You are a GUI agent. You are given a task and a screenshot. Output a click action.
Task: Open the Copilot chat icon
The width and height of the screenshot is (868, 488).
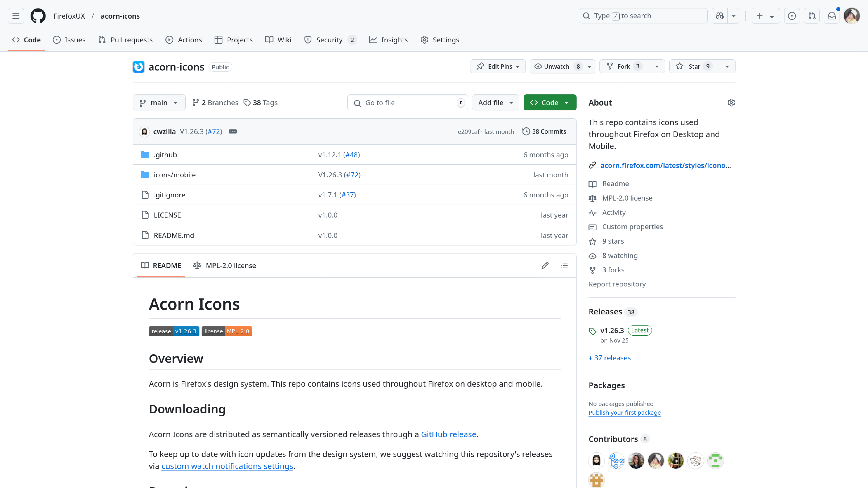pyautogui.click(x=720, y=16)
